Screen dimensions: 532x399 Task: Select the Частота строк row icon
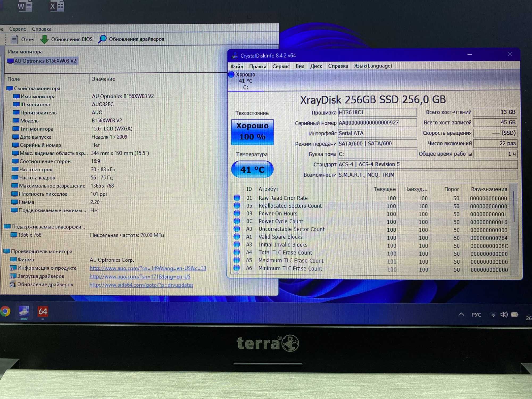15,170
